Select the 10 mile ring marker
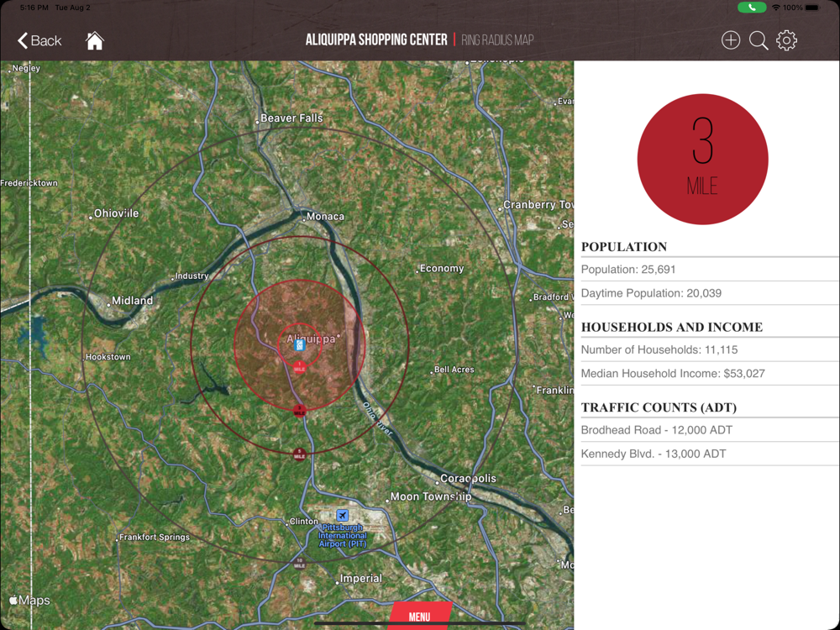This screenshot has width=840, height=630. [300, 563]
